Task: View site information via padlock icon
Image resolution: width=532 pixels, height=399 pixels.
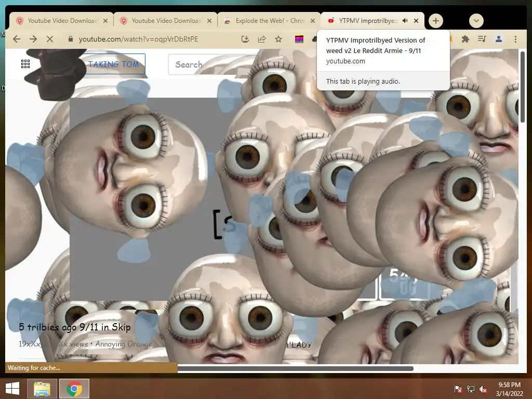Action: 71,39
